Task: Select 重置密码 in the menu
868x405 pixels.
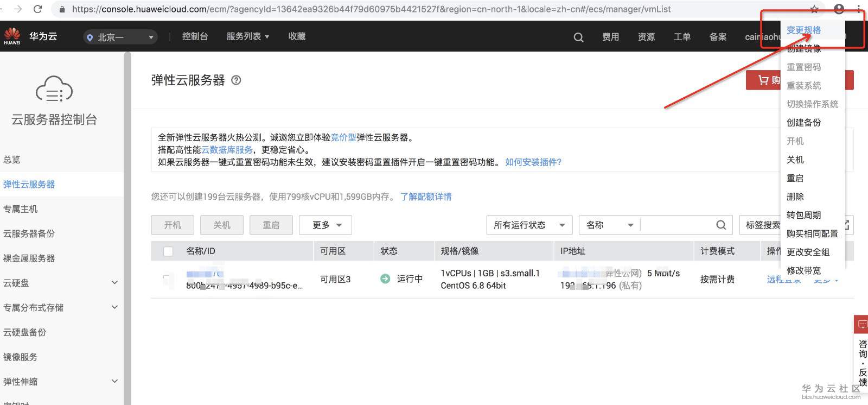Action: (x=803, y=67)
